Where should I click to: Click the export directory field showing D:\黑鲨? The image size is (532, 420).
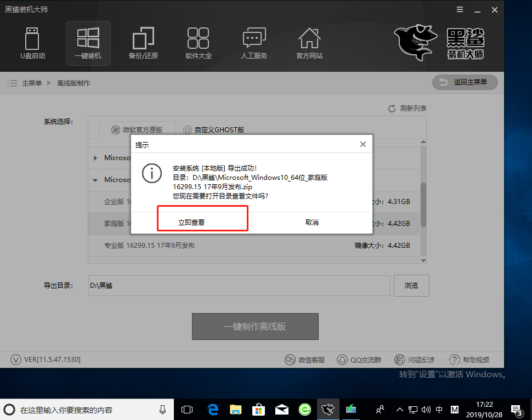239,285
